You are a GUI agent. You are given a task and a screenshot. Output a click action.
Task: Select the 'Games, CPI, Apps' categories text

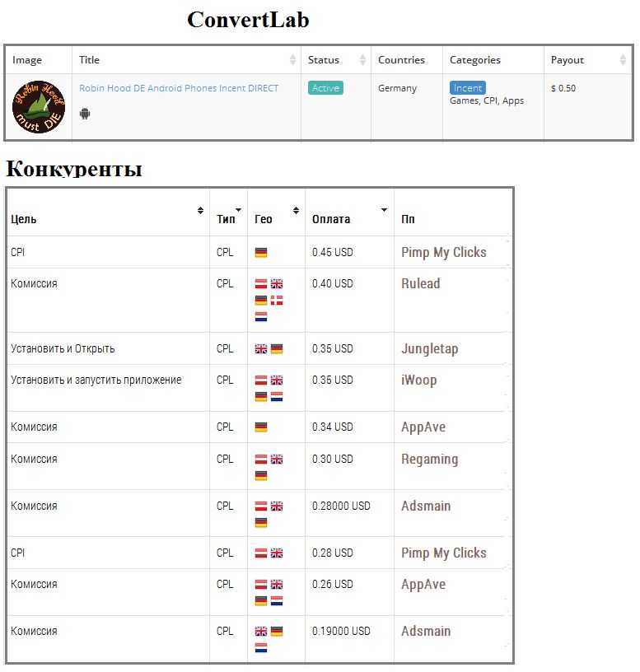click(487, 100)
